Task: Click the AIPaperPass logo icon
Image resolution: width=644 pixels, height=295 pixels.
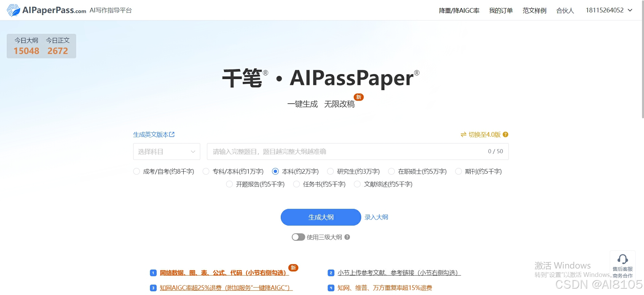Action: coord(13,10)
